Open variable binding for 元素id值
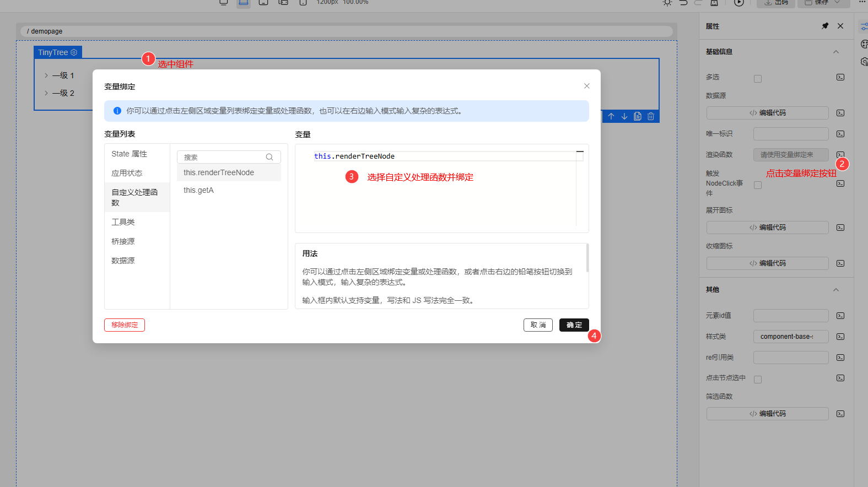The image size is (868, 487). pos(840,316)
